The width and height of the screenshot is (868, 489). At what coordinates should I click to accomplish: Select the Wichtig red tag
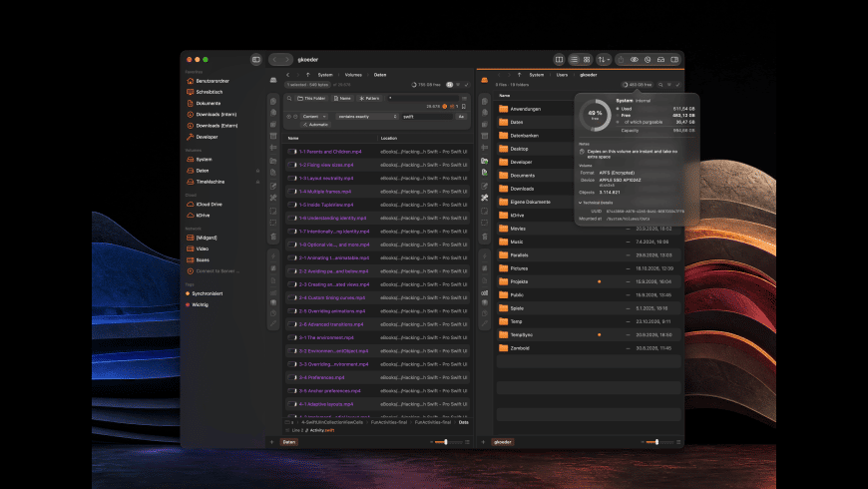pos(200,304)
